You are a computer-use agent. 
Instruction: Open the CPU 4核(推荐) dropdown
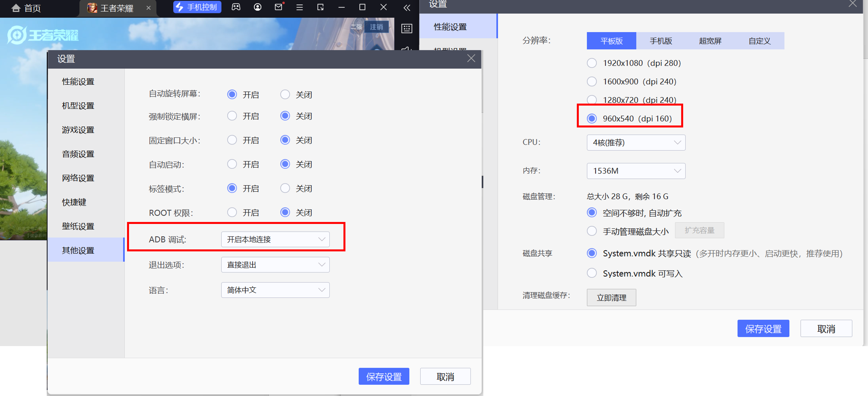636,143
